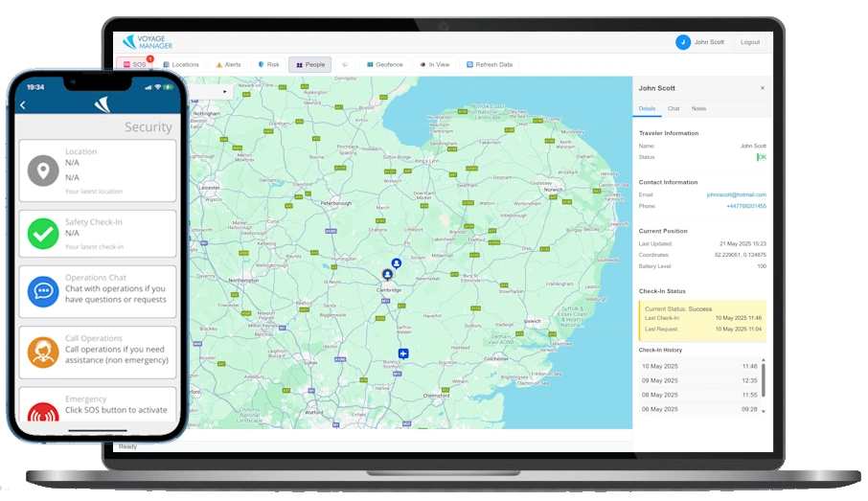This screenshot has height=501, width=868.
Task: Tap the phone back arrow
Action: (x=23, y=105)
